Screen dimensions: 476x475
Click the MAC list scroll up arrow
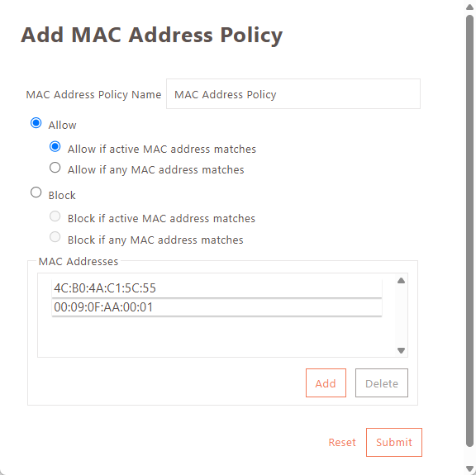pyautogui.click(x=401, y=281)
